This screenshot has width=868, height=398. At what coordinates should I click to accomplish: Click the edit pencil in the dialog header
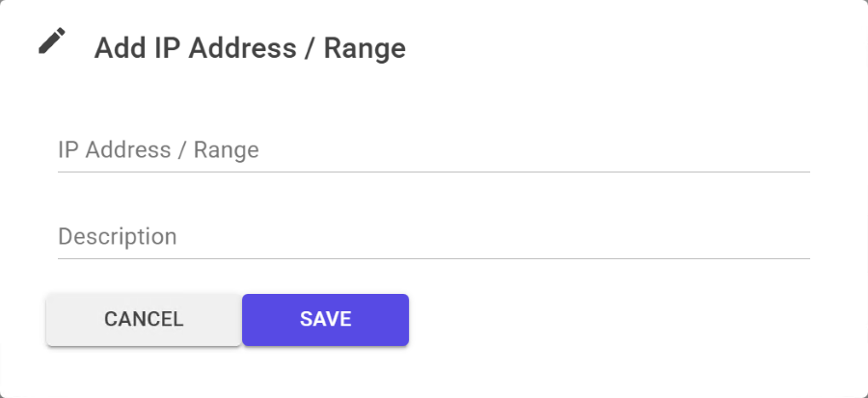coord(52,41)
